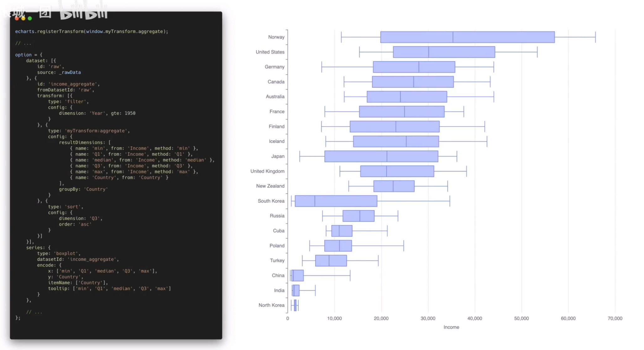Image resolution: width=644 pixels, height=350 pixels.
Task: Click the South Korea box plot bar
Action: (x=332, y=201)
